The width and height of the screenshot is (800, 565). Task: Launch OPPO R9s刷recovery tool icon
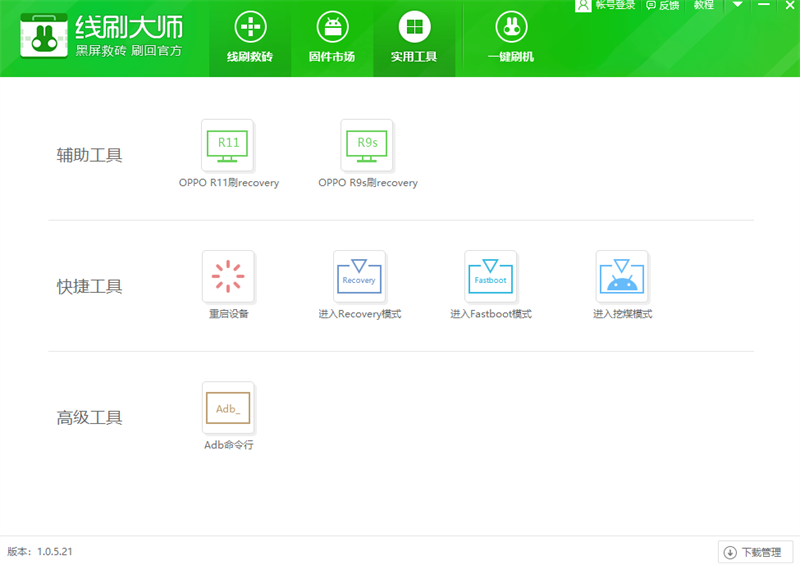367,145
